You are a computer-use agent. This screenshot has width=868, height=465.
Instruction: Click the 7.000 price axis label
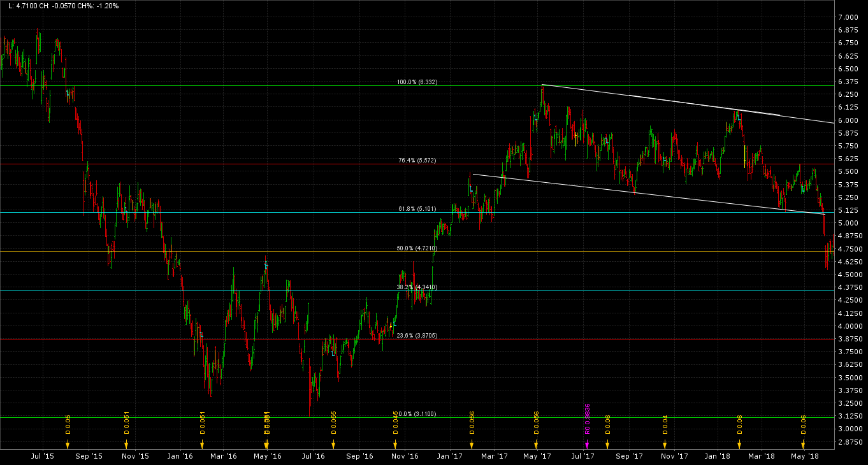[848, 17]
